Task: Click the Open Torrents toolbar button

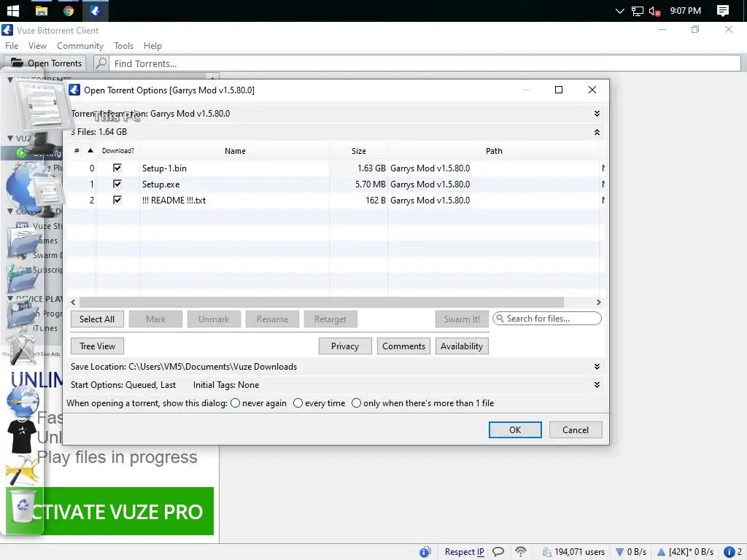Action: (x=46, y=63)
